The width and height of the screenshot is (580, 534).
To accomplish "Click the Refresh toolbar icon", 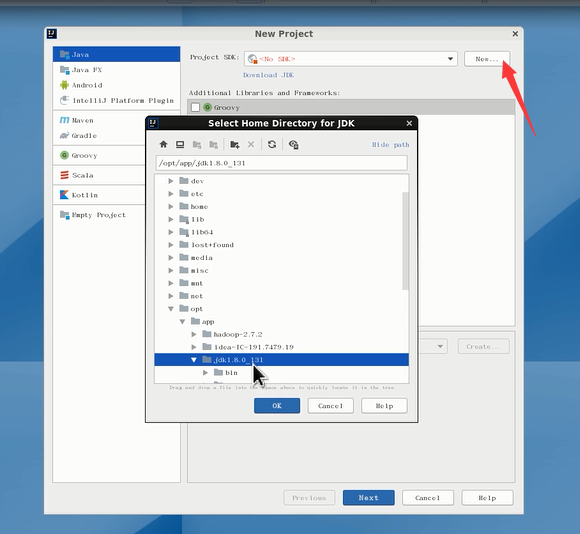I will tap(272, 144).
